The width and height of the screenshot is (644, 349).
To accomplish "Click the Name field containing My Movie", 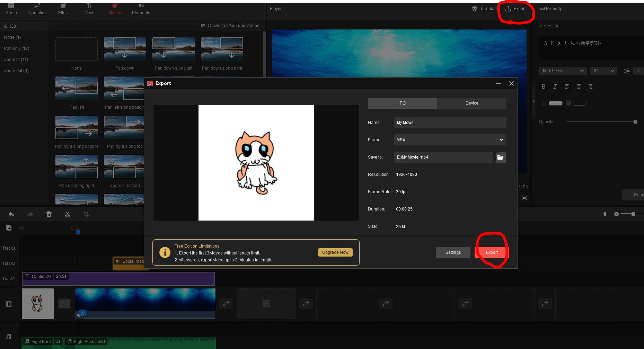I will coord(450,123).
